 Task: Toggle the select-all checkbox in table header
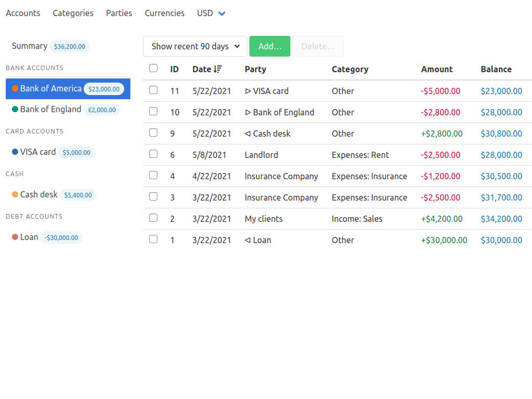point(153,68)
